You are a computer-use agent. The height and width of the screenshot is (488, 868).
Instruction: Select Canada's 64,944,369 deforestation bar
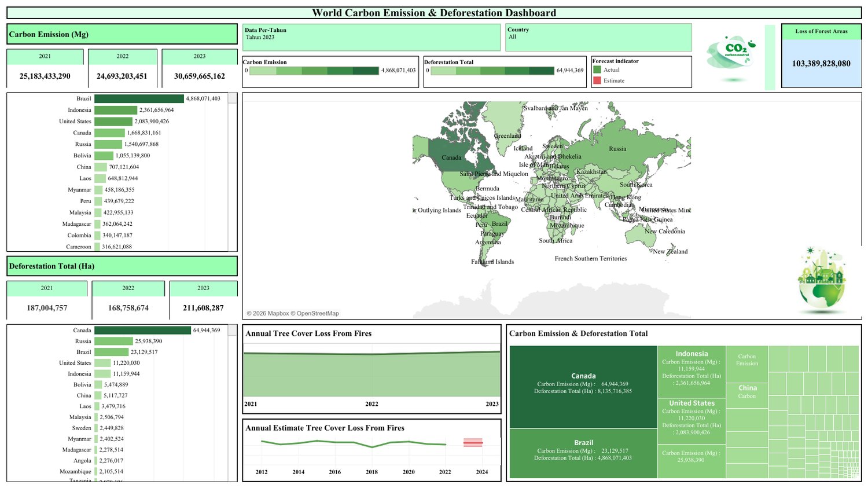pyautogui.click(x=142, y=330)
